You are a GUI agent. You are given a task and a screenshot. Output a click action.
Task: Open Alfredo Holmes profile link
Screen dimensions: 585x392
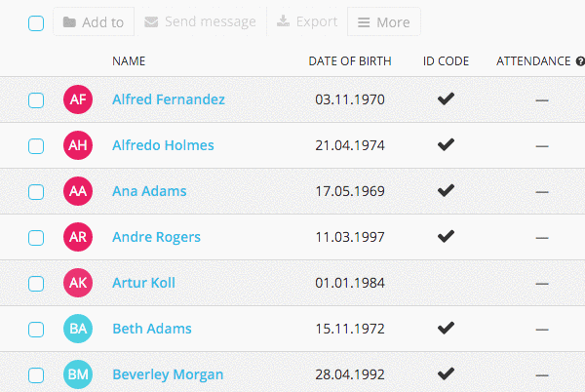point(163,145)
